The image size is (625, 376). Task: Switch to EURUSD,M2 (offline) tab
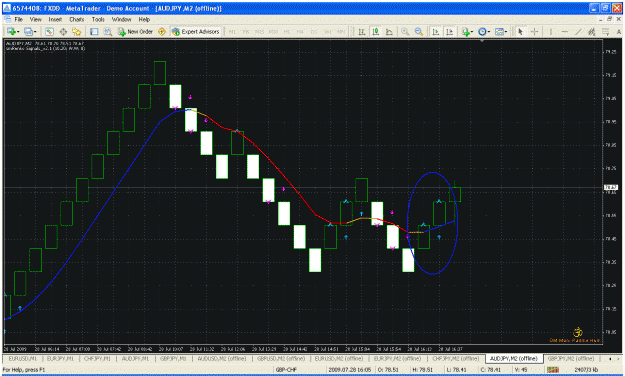click(x=339, y=358)
